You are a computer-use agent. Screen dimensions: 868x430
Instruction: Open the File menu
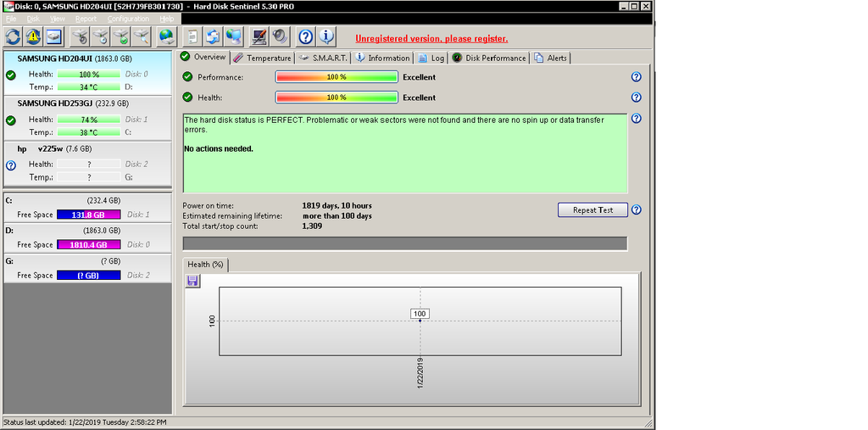[11, 19]
